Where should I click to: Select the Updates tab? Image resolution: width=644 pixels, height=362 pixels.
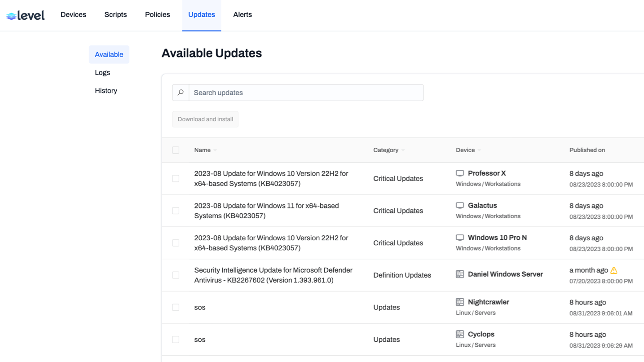(x=202, y=15)
